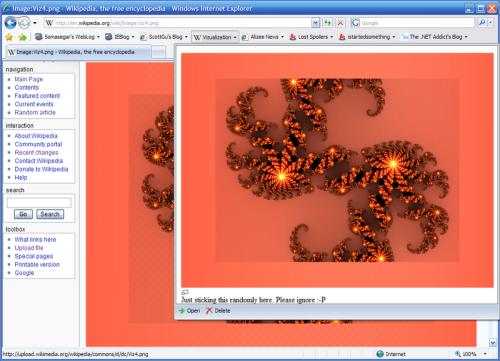Open the IEBlog favorites link
Viewport: 500px width, 361px height.
coord(117,37)
